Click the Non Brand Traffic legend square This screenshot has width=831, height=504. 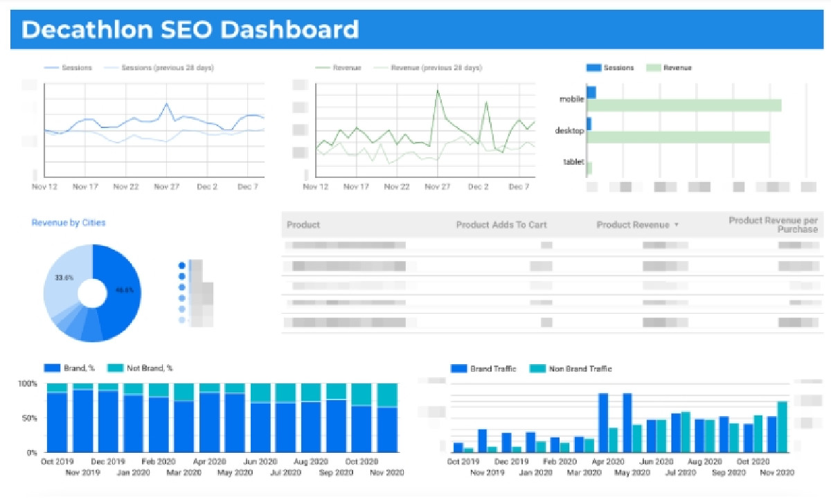click(538, 369)
